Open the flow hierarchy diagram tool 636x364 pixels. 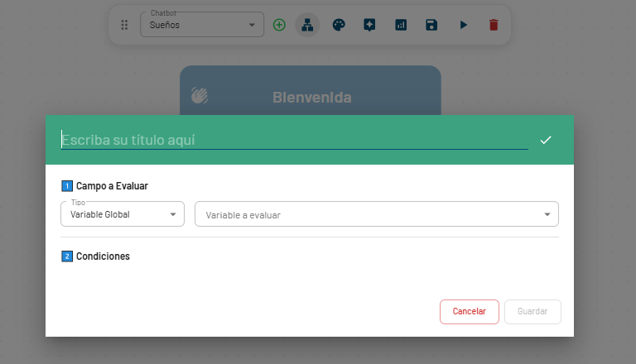(307, 25)
